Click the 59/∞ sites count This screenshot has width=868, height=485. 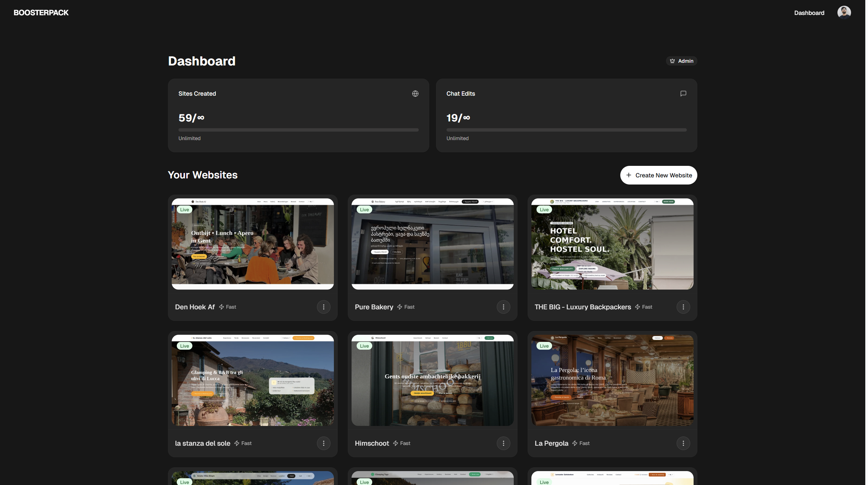tap(191, 118)
